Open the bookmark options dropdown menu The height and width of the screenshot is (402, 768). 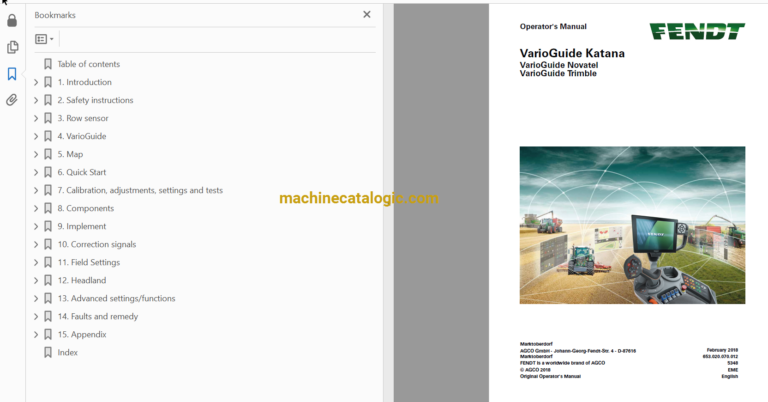pyautogui.click(x=44, y=39)
